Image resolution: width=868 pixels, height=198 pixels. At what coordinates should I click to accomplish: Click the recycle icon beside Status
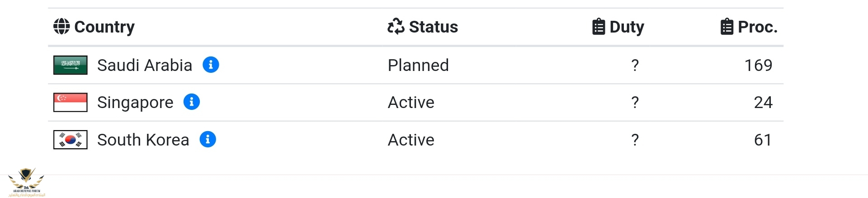(396, 27)
